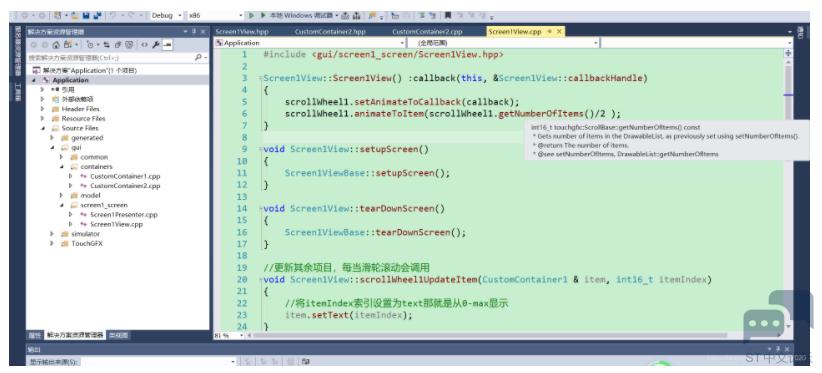The width and height of the screenshot is (822, 373).
Task: Click the Navigate Backward toolbar icon
Action: pos(25,16)
